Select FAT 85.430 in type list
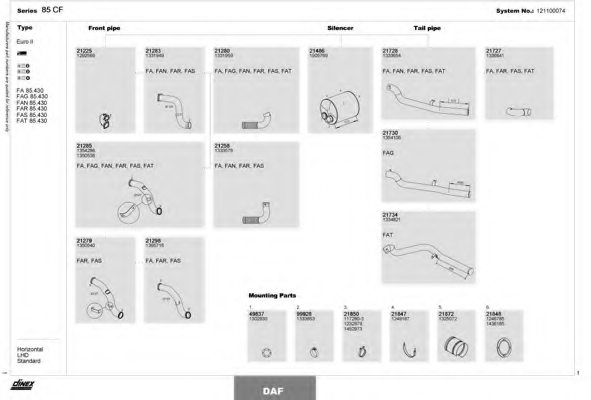This screenshot has height=400, width=591. pyautogui.click(x=32, y=121)
